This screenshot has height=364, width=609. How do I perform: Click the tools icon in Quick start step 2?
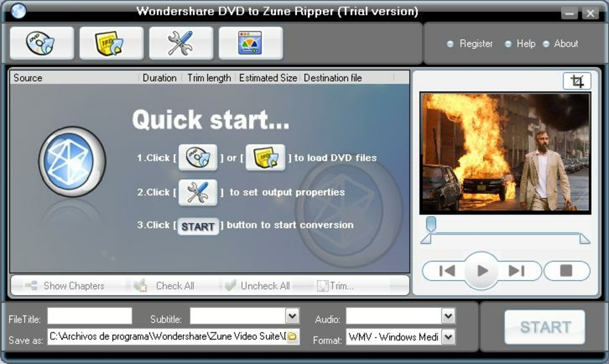click(198, 192)
